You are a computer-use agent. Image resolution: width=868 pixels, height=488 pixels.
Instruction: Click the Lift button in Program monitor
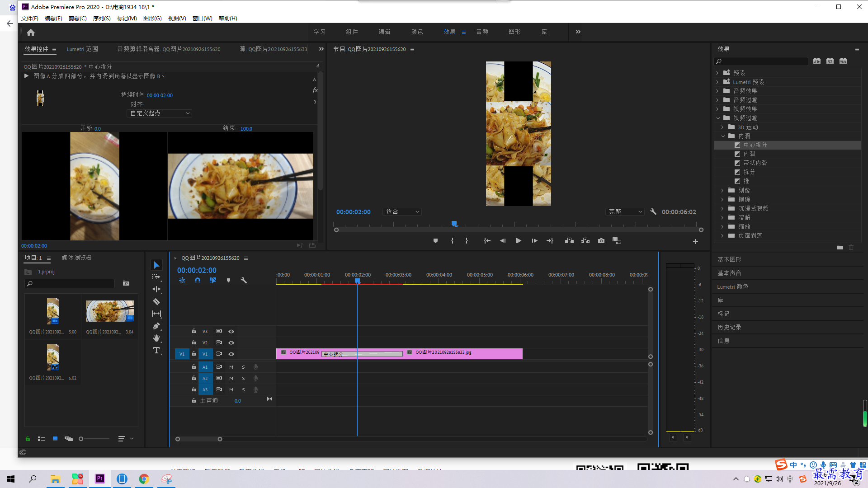(569, 241)
